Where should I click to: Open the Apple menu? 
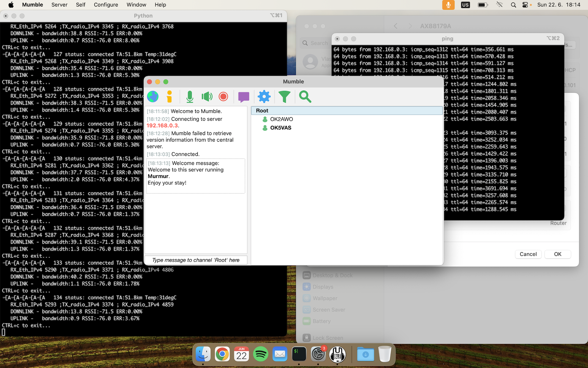tap(11, 5)
